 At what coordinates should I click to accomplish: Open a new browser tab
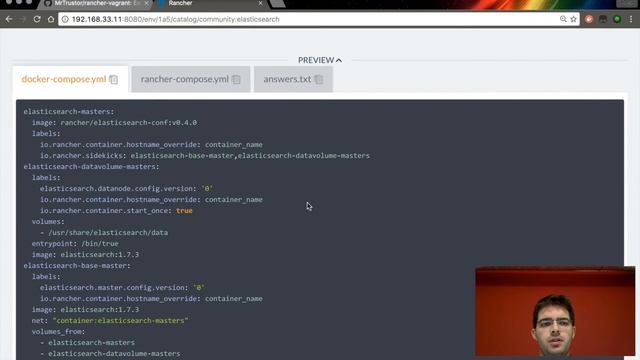click(x=278, y=3)
